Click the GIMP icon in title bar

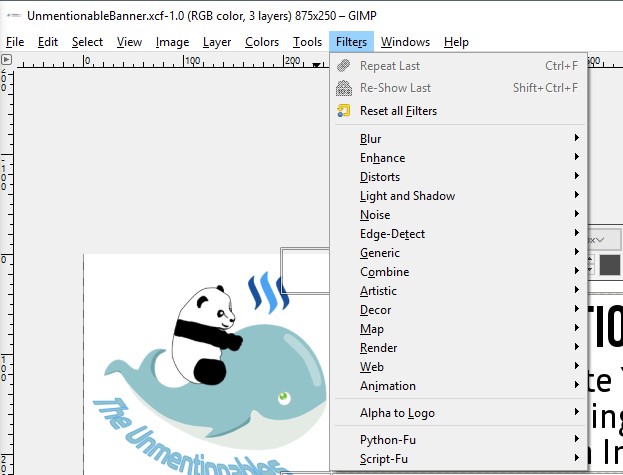(x=12, y=15)
